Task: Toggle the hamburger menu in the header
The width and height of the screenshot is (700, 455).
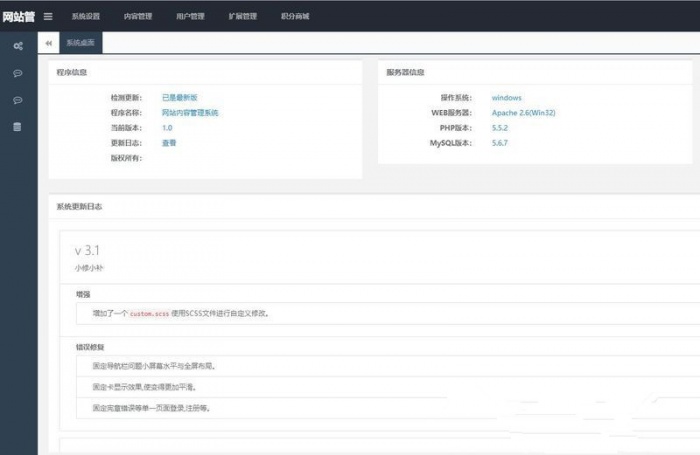Action: pos(48,16)
